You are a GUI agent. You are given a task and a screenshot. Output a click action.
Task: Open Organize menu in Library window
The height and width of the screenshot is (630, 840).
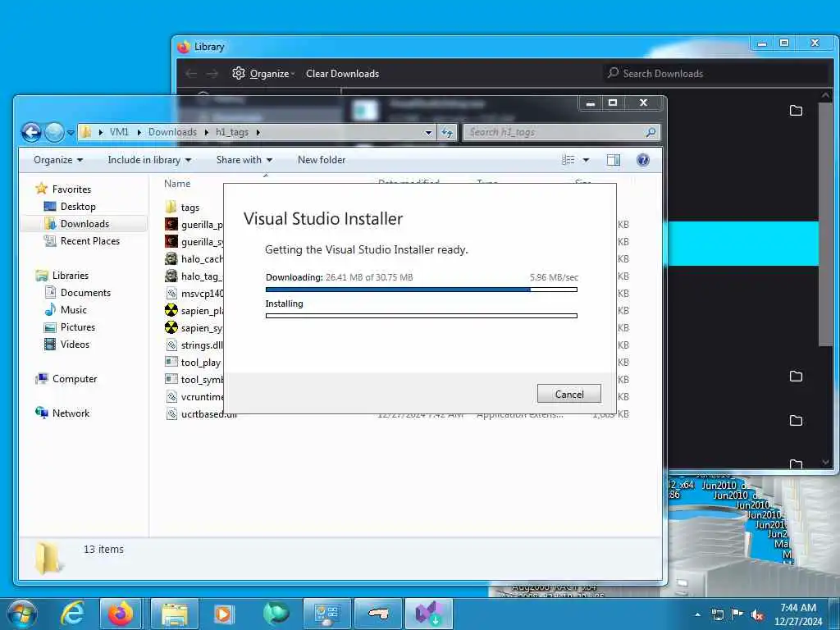point(263,73)
